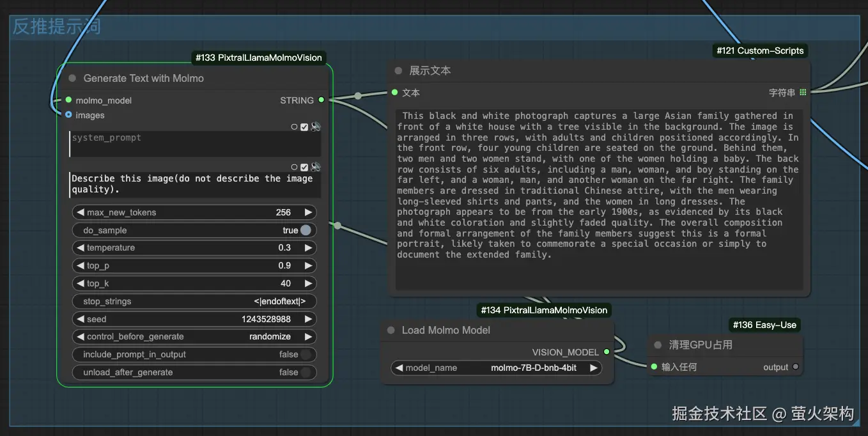Click into the system_prompt text box
This screenshot has height=436, width=868.
[x=195, y=144]
